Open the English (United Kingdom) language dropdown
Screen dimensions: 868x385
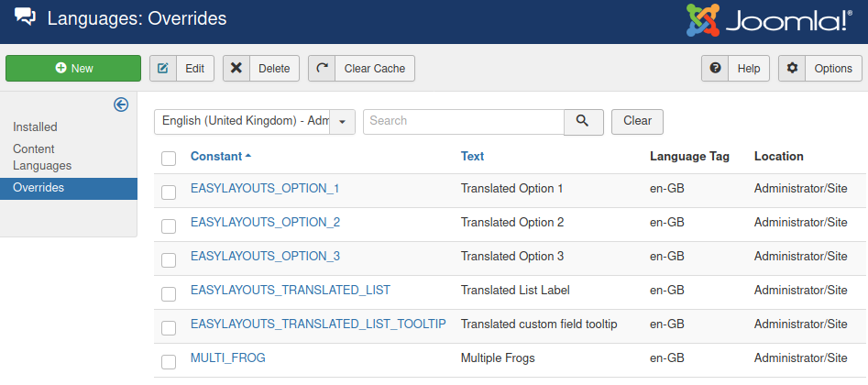pyautogui.click(x=254, y=121)
